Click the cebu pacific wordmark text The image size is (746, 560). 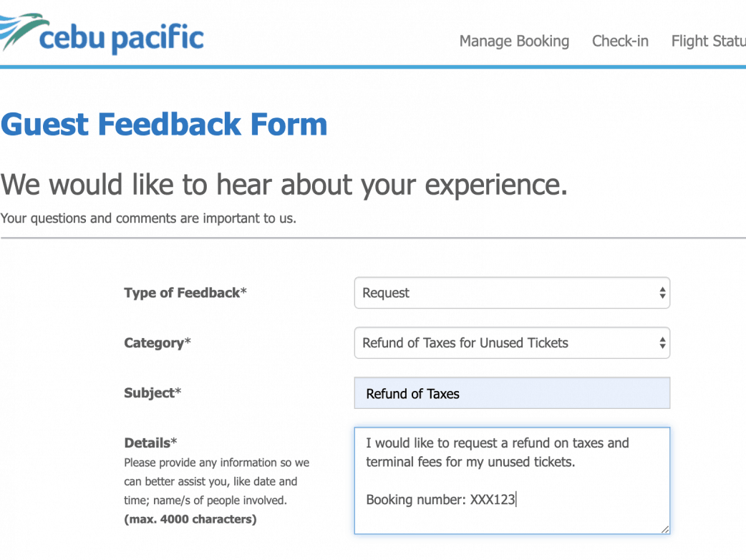pyautogui.click(x=122, y=38)
